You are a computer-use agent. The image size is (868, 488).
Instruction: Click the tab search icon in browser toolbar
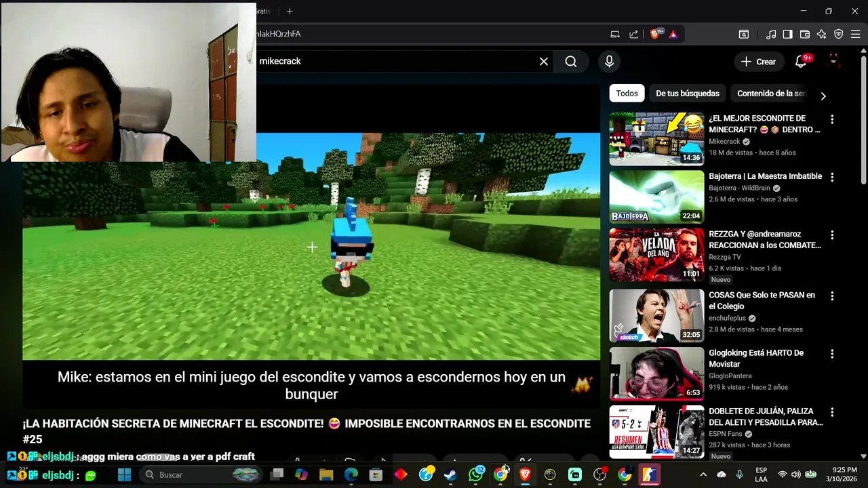tap(744, 34)
